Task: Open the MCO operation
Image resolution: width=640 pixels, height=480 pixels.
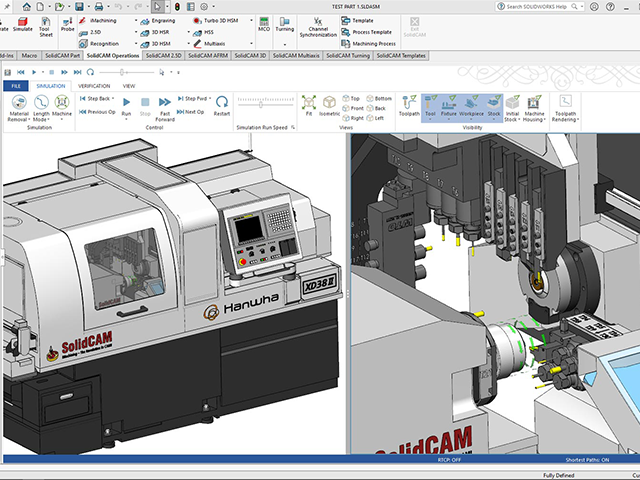Action: pyautogui.click(x=264, y=24)
